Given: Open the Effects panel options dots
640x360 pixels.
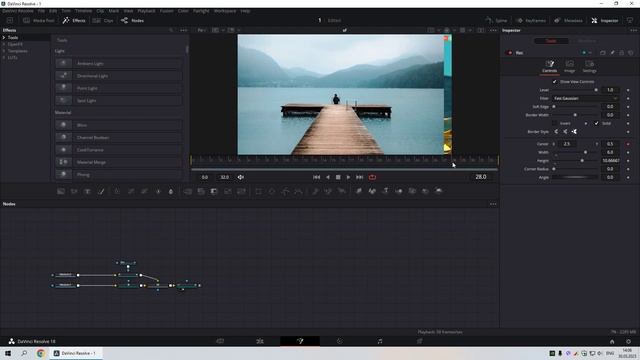Looking at the screenshot, I should [x=184, y=30].
